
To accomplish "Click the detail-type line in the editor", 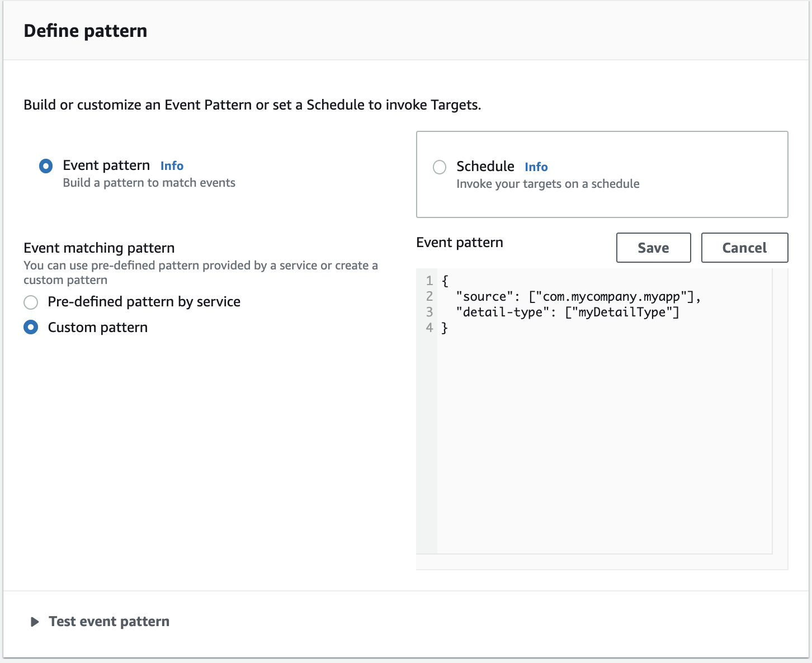I will [x=568, y=312].
